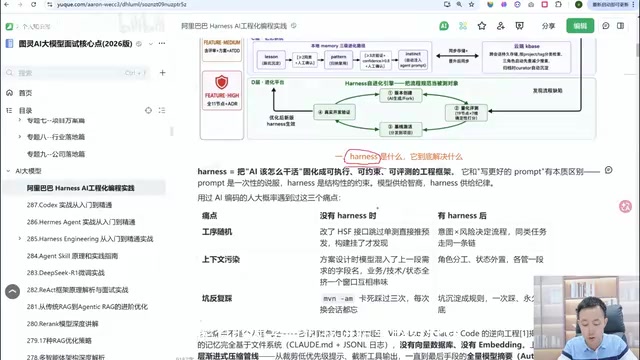This screenshot has height=360, width=640.
Task: Open 283.DeepSeek-R1微调实战
Action: tap(66, 273)
